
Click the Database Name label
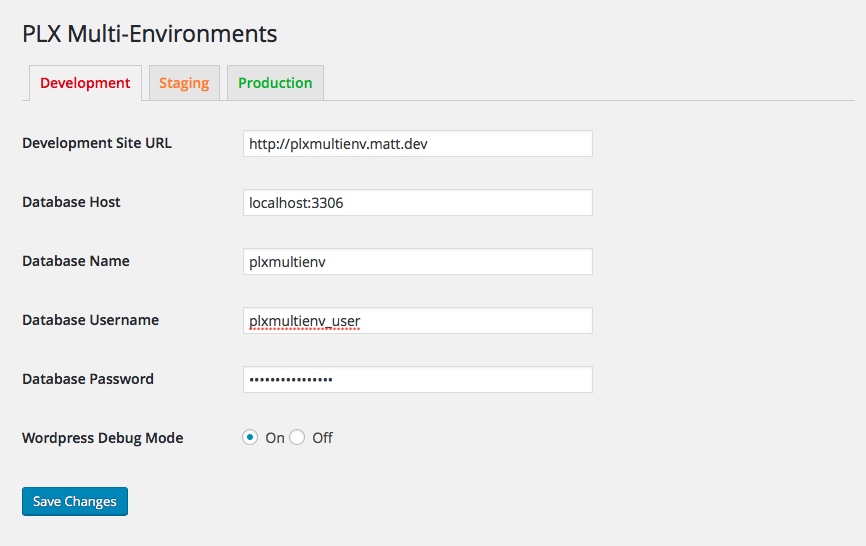[x=76, y=261]
